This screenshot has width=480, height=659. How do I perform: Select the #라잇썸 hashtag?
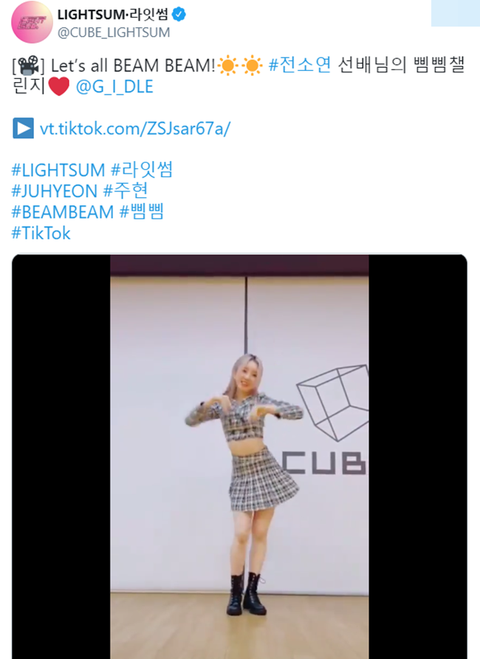[142, 170]
